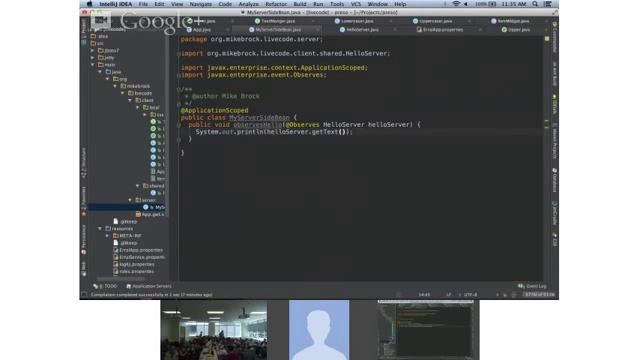Click the file status indicator square atop editor scrollbar
The height and width of the screenshot is (360, 640).
coord(547,39)
